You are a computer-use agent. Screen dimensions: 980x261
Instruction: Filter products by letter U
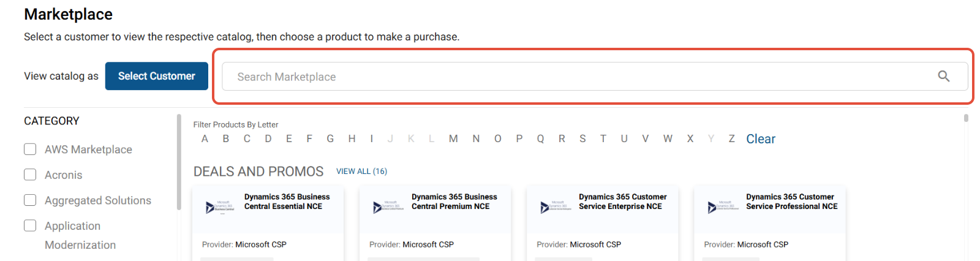pyautogui.click(x=624, y=139)
